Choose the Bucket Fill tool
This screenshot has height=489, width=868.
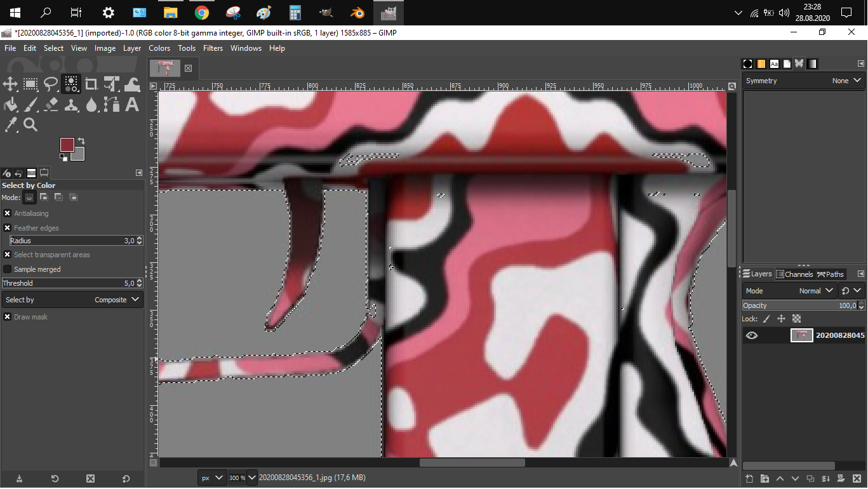(x=10, y=104)
